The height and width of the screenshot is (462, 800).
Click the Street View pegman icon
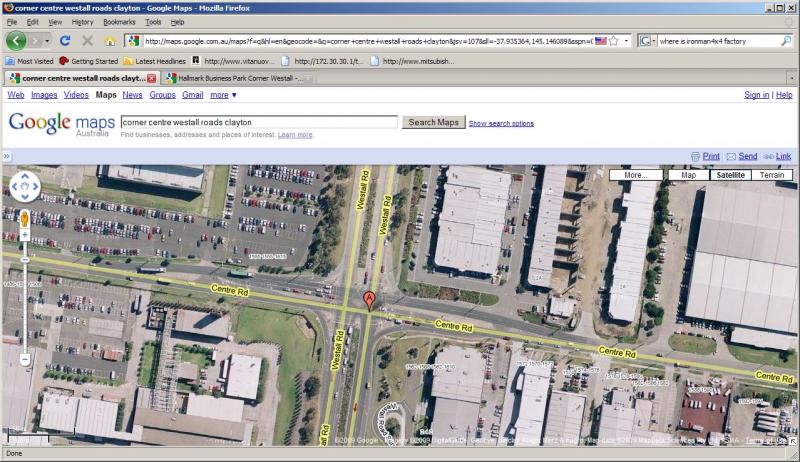24,219
